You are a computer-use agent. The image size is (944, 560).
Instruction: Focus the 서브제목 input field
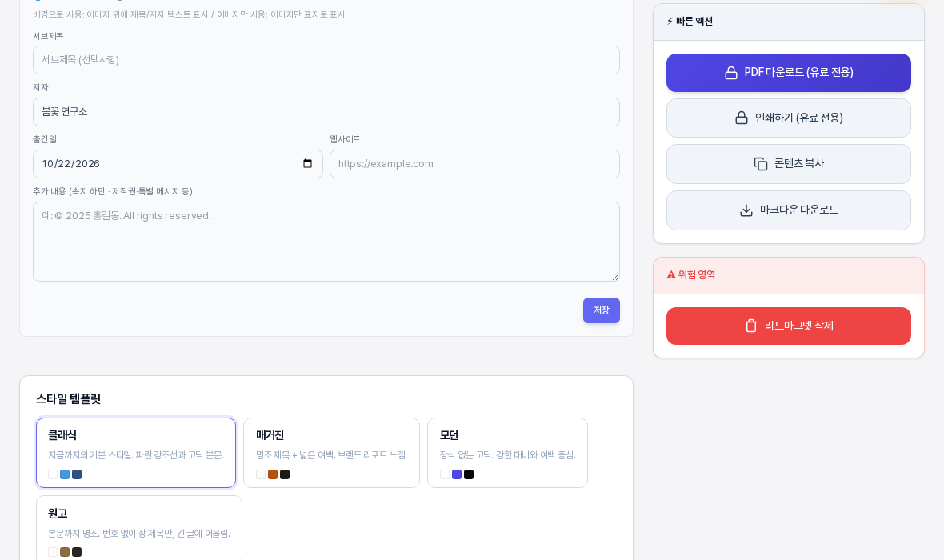tap(326, 60)
